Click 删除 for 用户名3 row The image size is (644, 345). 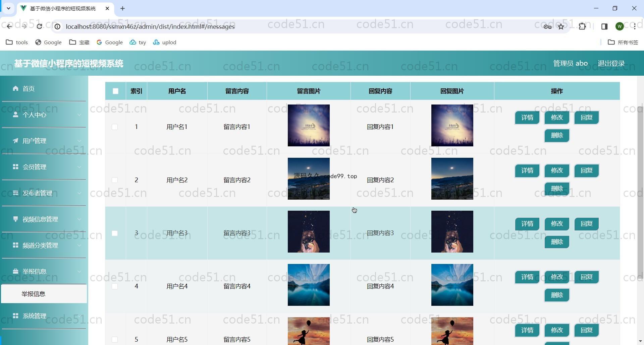click(557, 242)
